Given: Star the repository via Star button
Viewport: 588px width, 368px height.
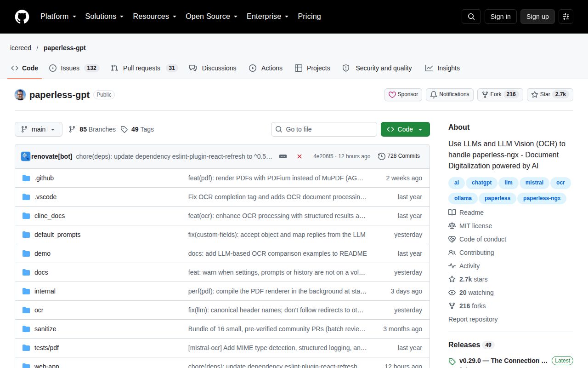Looking at the screenshot, I should (x=550, y=95).
